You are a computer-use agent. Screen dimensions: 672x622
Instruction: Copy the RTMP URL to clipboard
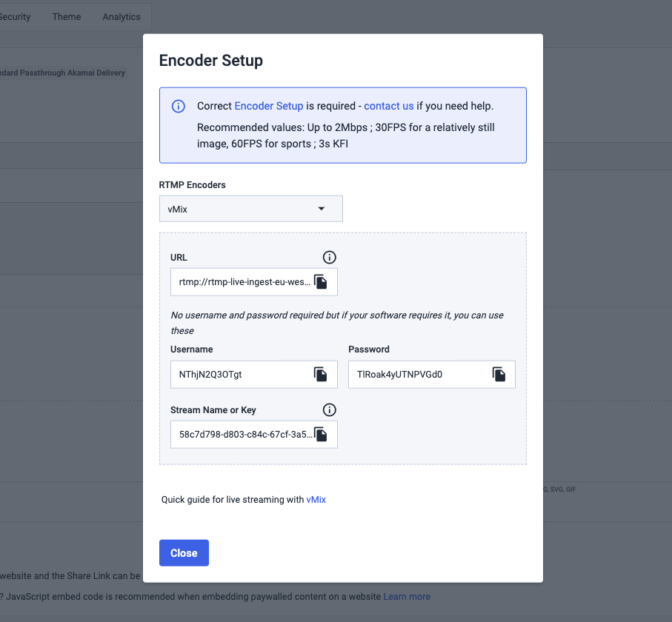(x=321, y=282)
